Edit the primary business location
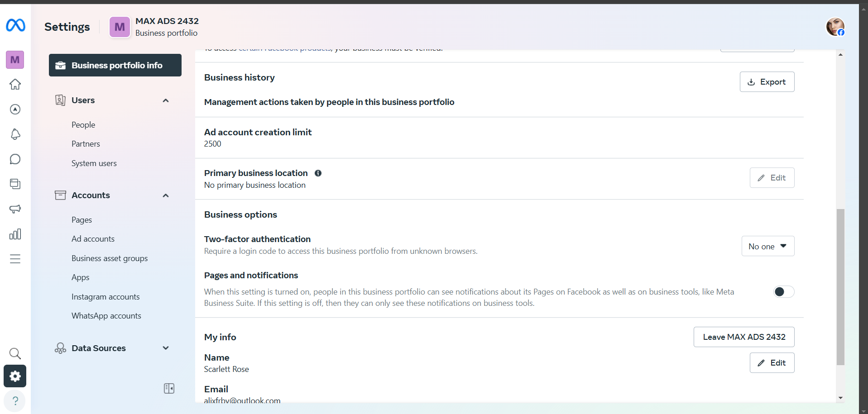 [x=772, y=178]
